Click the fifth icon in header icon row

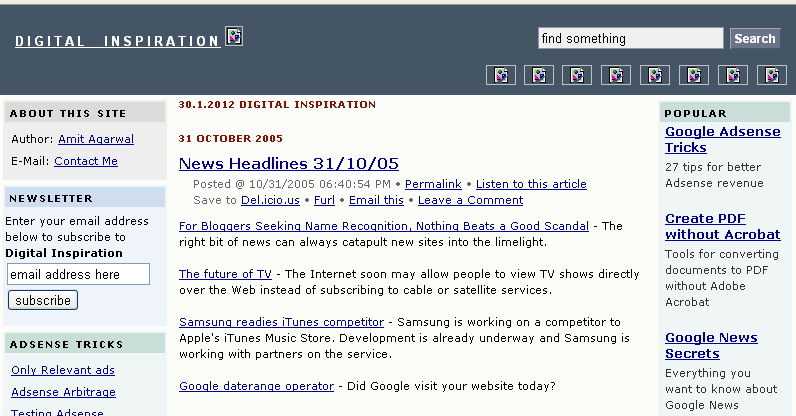click(x=655, y=75)
